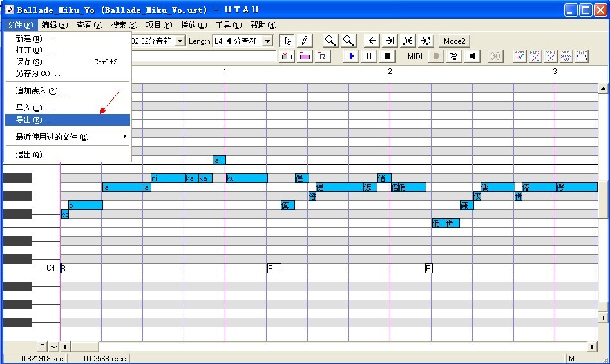Open the 编辑(E) menu

[55, 25]
